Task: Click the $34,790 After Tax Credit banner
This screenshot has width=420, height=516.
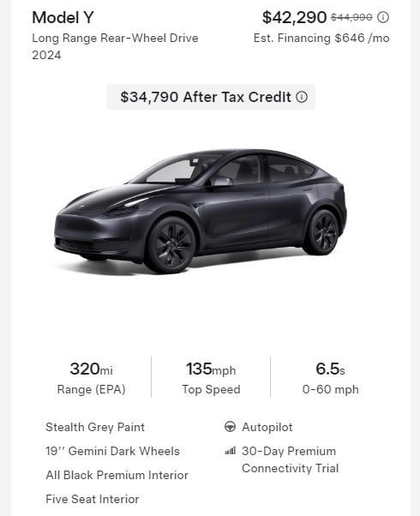Action: tap(211, 97)
